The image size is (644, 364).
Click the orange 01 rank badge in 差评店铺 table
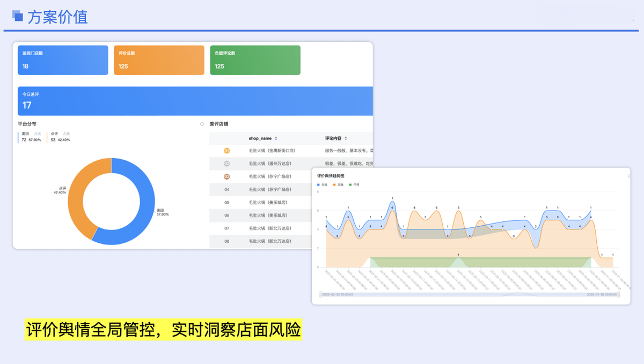(226, 150)
